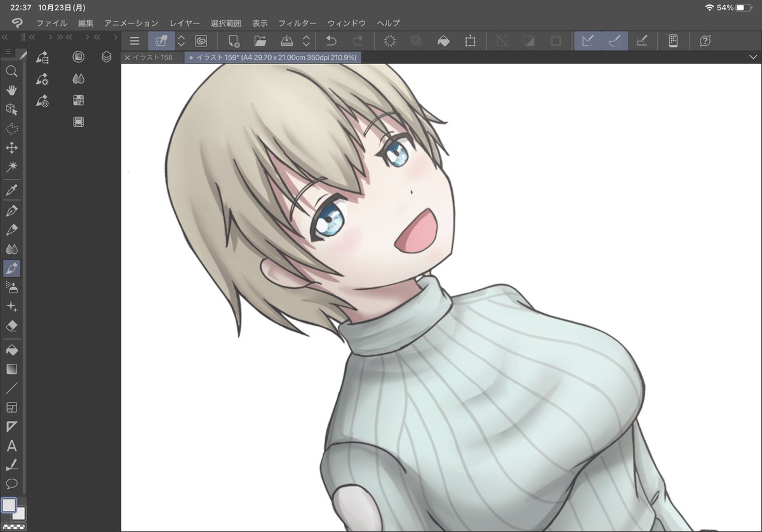Open the command bar hamburger menu

[x=135, y=41]
